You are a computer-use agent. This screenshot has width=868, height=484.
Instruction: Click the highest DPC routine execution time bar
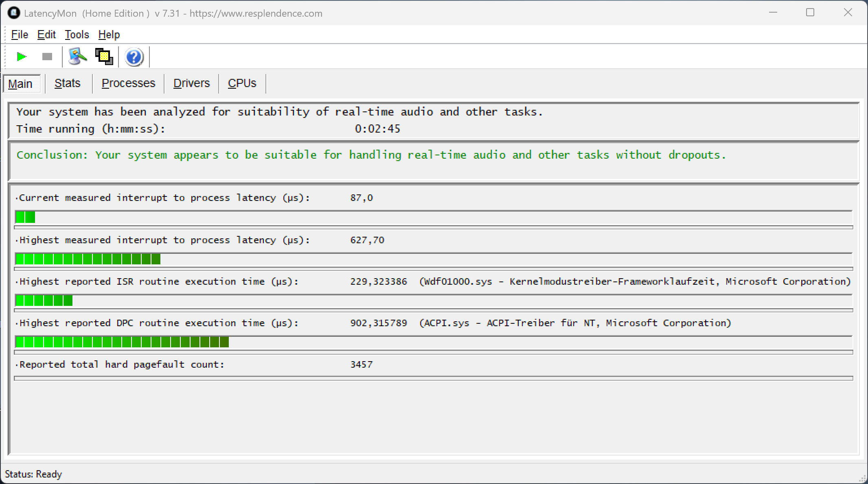coord(122,342)
